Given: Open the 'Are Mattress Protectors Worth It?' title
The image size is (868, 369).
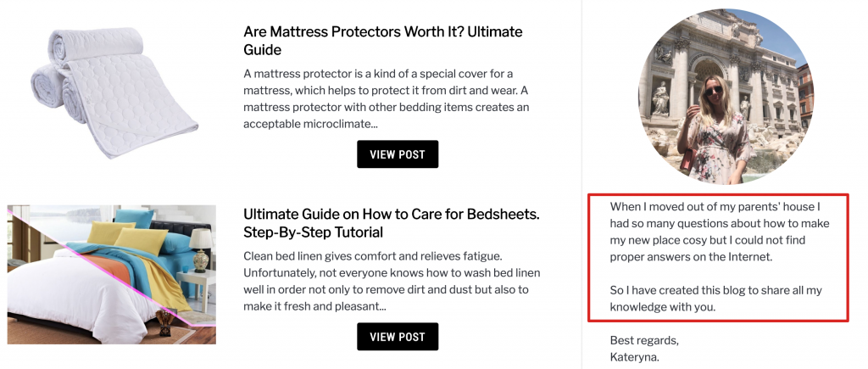Looking at the screenshot, I should (x=382, y=32).
